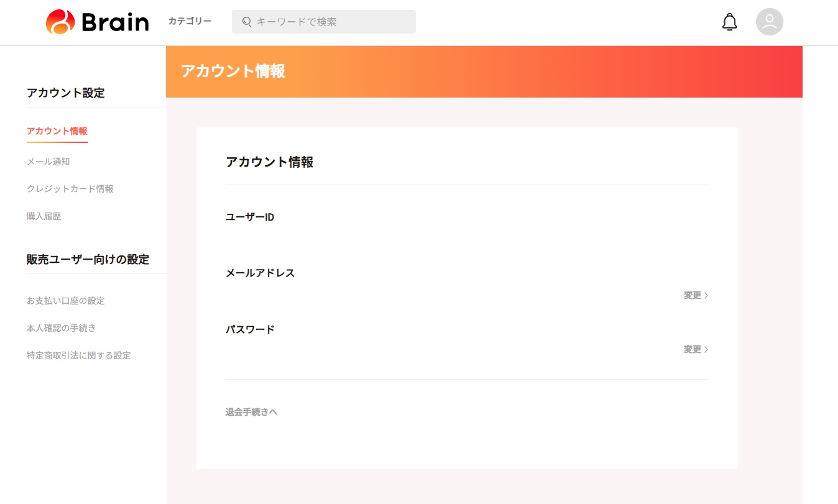838x504 pixels.
Task: Open the notifications bell
Action: (729, 22)
